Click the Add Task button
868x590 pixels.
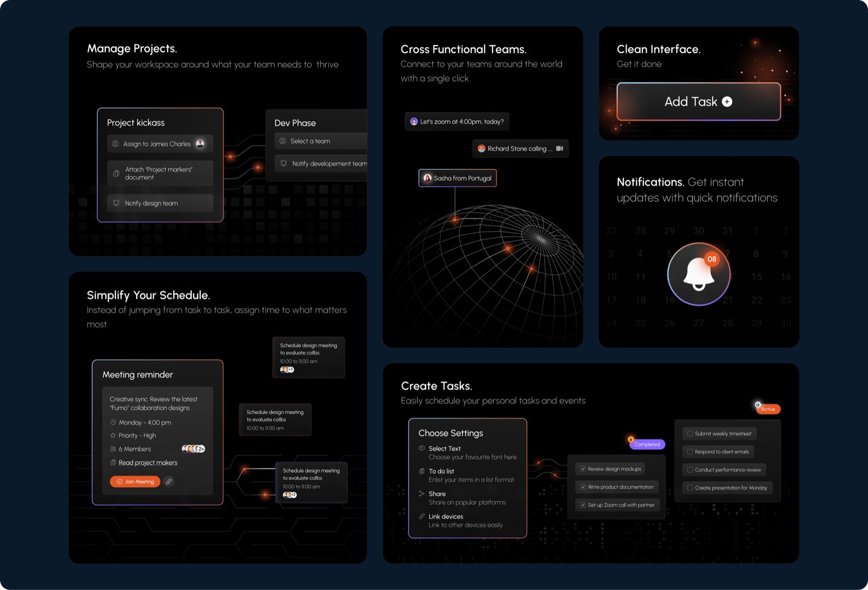pos(699,101)
